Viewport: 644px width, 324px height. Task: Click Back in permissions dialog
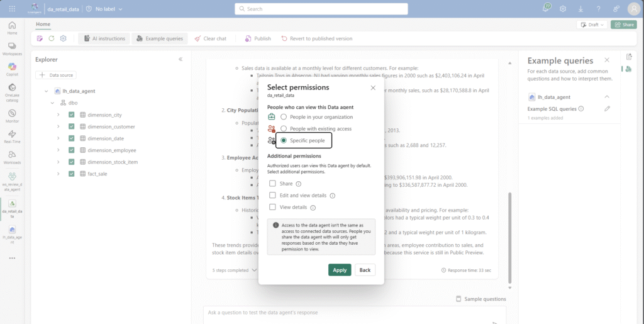[x=365, y=270]
